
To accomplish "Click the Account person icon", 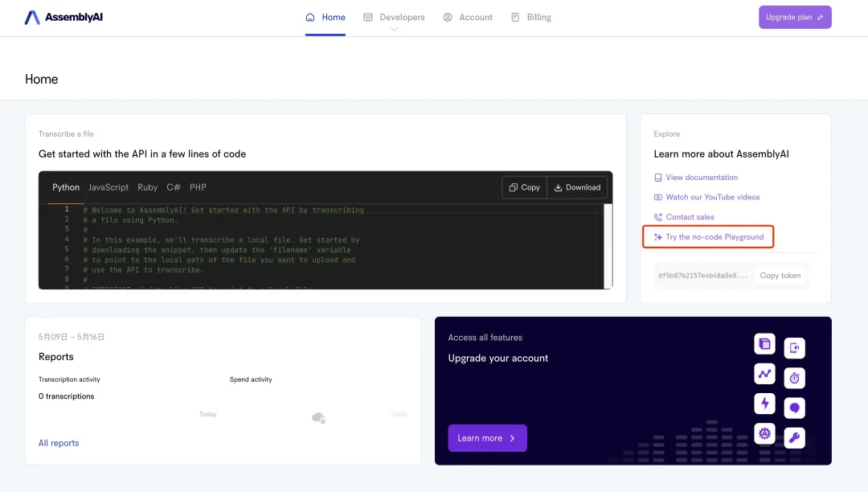I will [448, 17].
